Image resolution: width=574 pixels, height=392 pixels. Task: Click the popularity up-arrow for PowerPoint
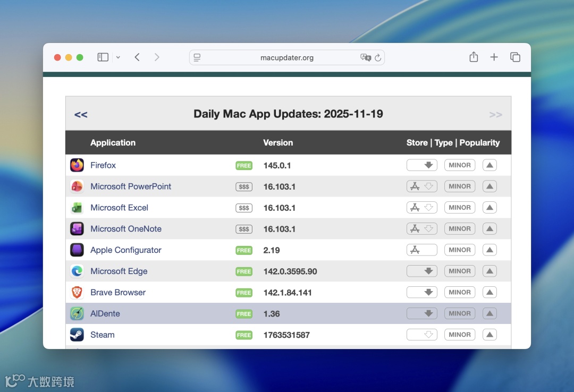(x=489, y=186)
